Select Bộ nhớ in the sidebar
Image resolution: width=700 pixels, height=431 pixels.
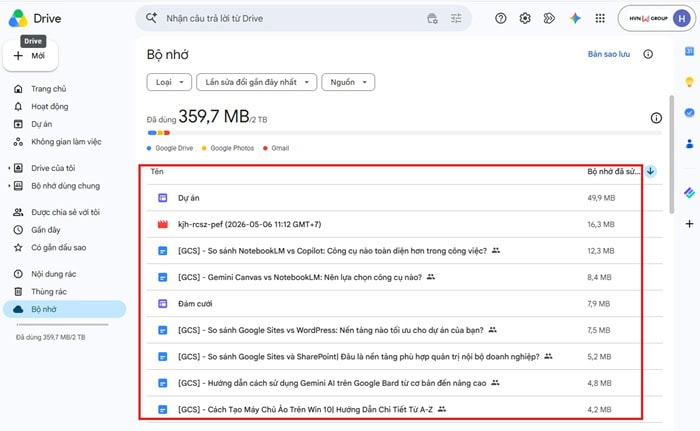(64, 309)
